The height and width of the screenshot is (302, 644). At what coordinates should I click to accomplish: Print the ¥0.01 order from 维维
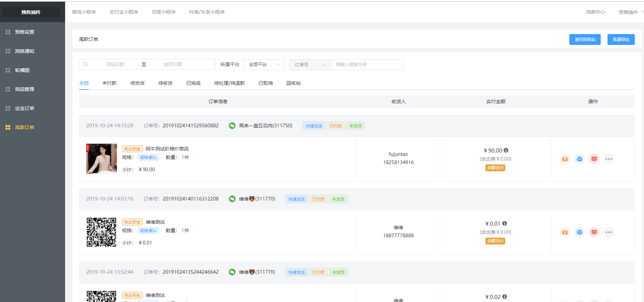click(580, 232)
